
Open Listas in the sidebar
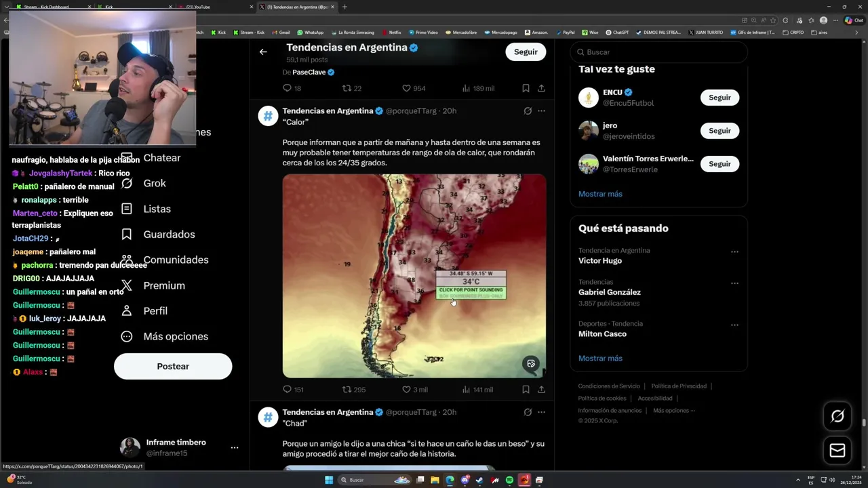[x=146, y=209]
